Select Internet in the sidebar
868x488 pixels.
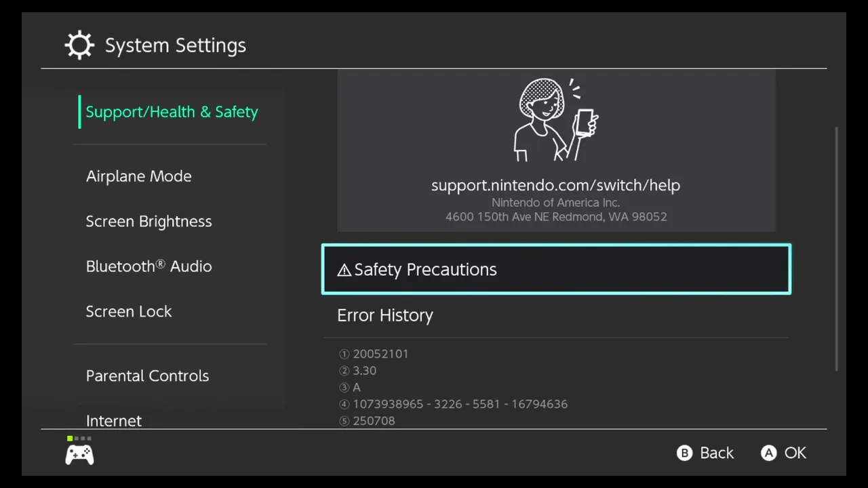[x=114, y=420]
